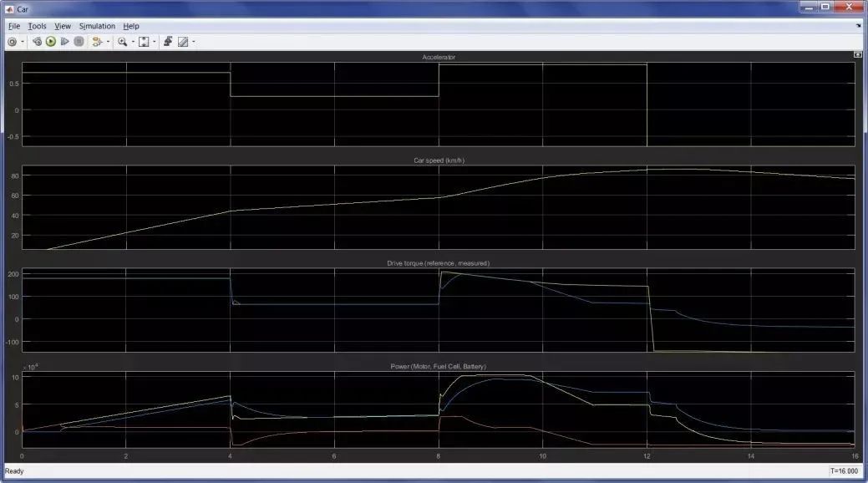The width and height of the screenshot is (868, 483).
Task: Click the Highlight Simulink block icon
Action: [97, 41]
